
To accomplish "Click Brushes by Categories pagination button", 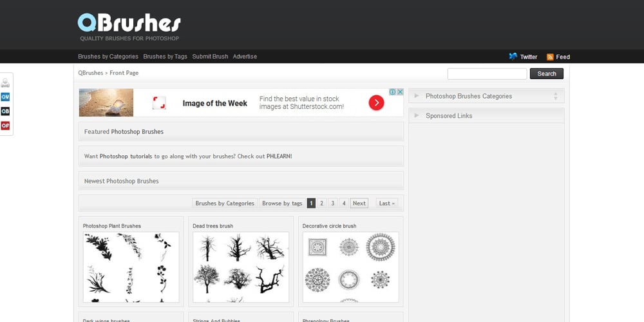I will 225,203.
